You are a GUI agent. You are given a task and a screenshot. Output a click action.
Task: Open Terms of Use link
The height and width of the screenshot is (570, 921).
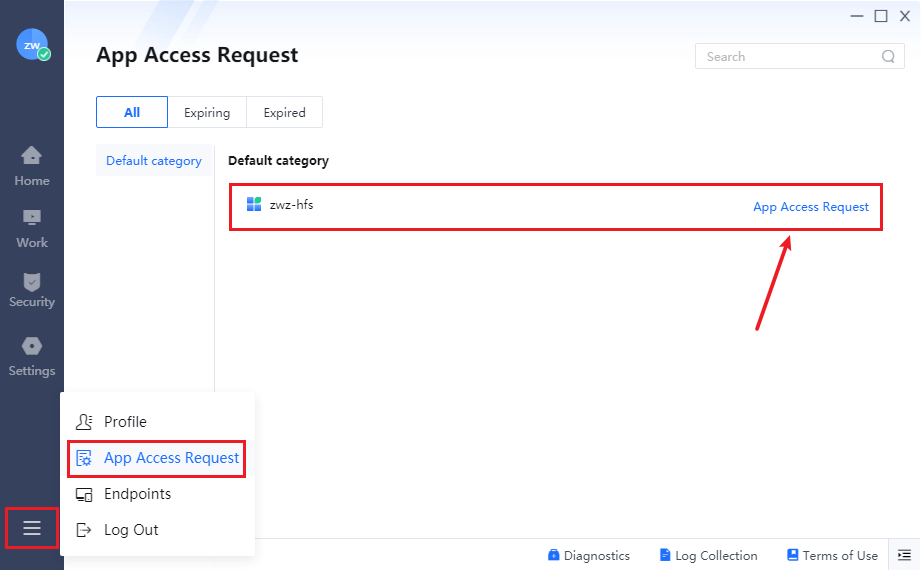(832, 555)
